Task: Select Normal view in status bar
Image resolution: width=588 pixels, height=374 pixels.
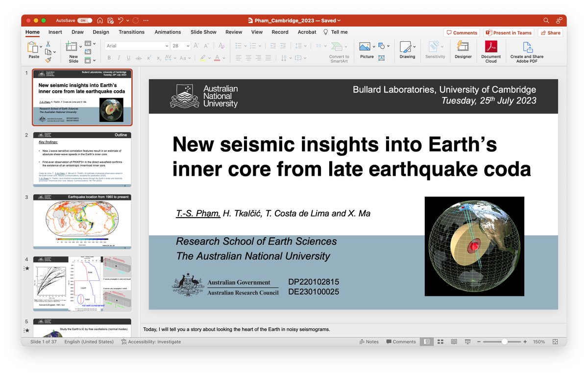Action: pyautogui.click(x=426, y=342)
